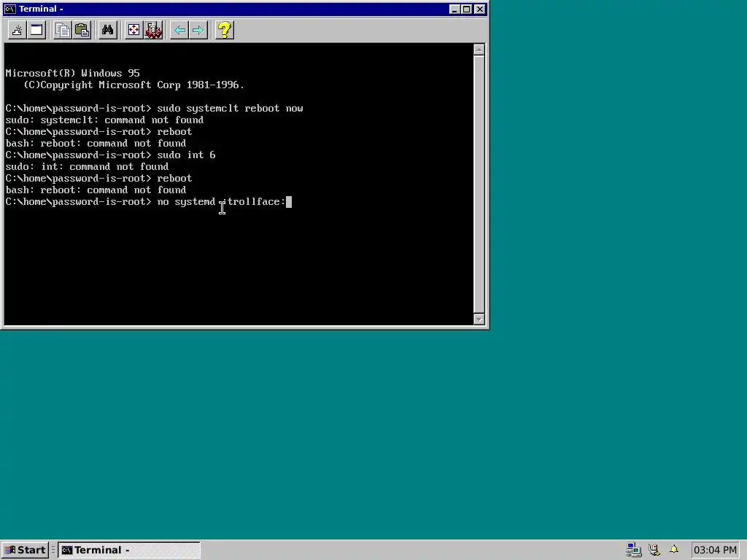Click the Paste clipboard toolbar icon
Viewport: 747px width, 560px height.
click(x=82, y=31)
